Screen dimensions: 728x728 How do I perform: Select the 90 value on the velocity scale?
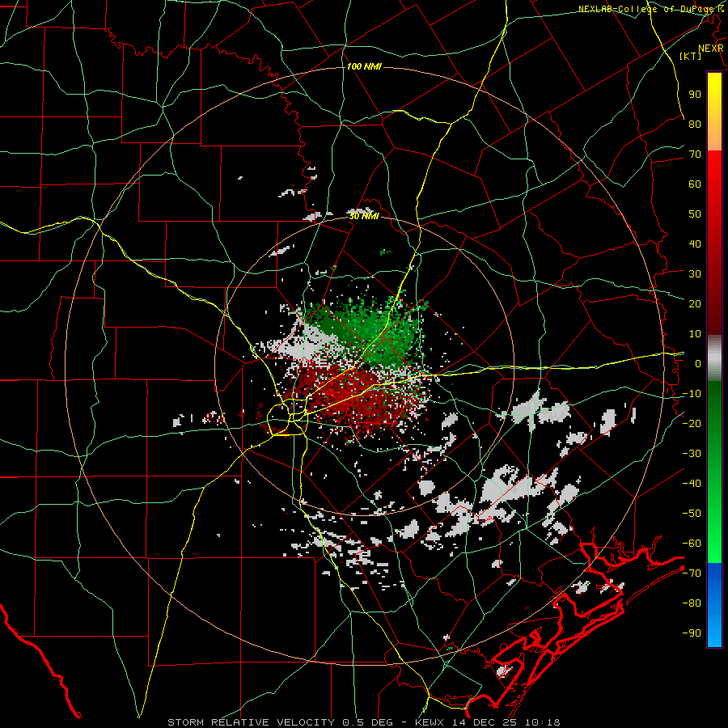pos(695,95)
